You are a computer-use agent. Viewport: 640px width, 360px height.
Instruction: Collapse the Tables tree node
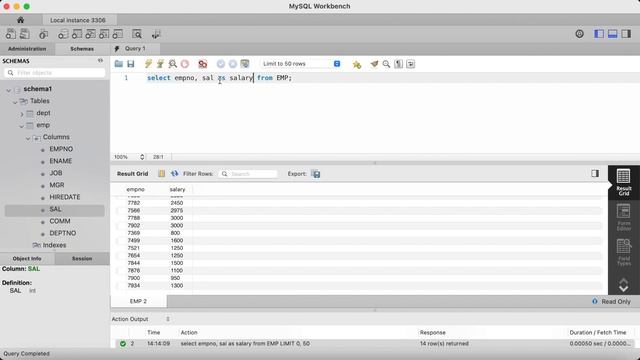pos(15,102)
